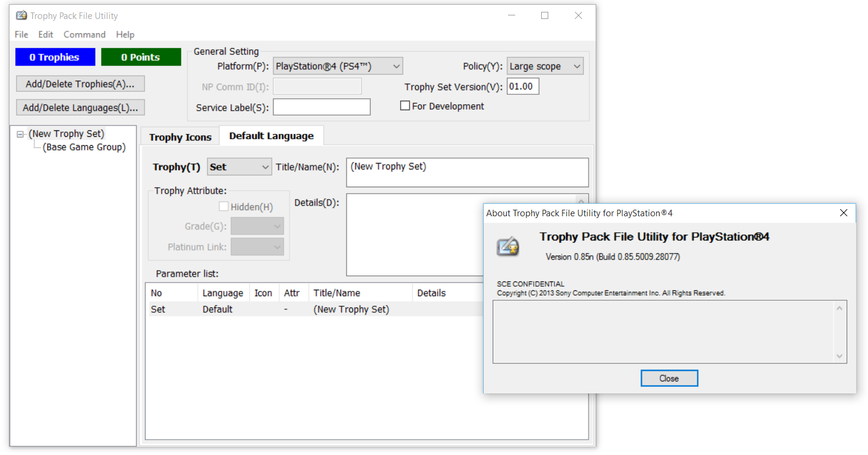Click the Trophy Set Version field
Screen dimensions: 868x455
[x=522, y=86]
